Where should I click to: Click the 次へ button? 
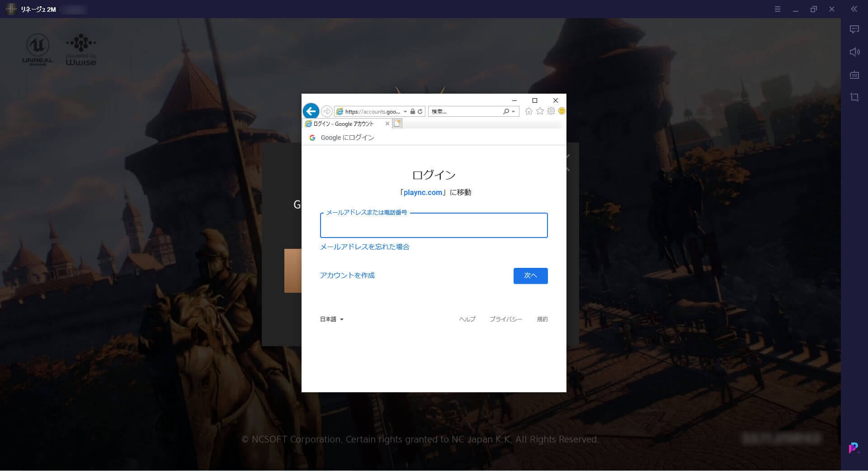[530, 276]
